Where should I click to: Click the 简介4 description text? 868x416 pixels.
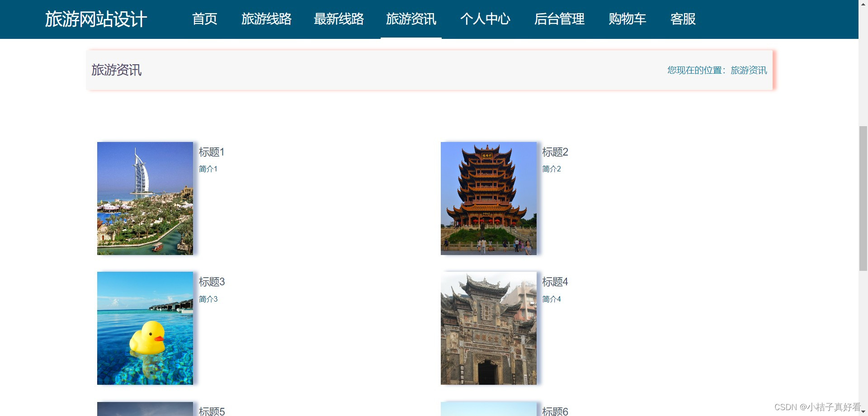pyautogui.click(x=552, y=299)
